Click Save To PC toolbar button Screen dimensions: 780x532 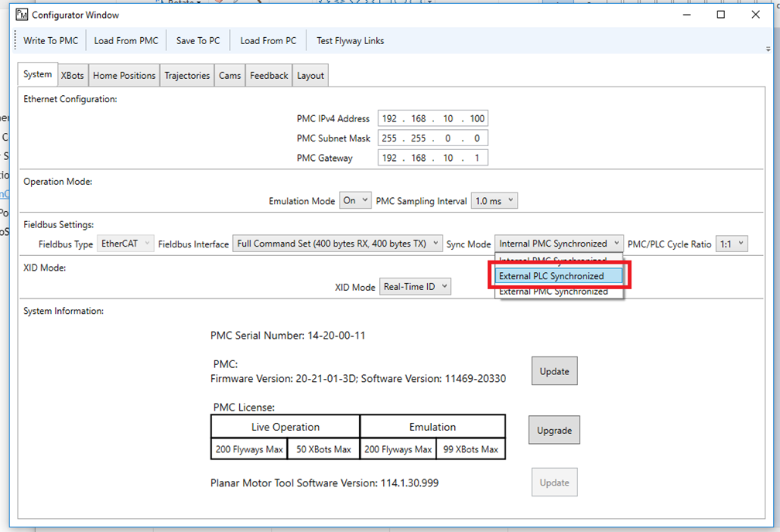(x=198, y=41)
